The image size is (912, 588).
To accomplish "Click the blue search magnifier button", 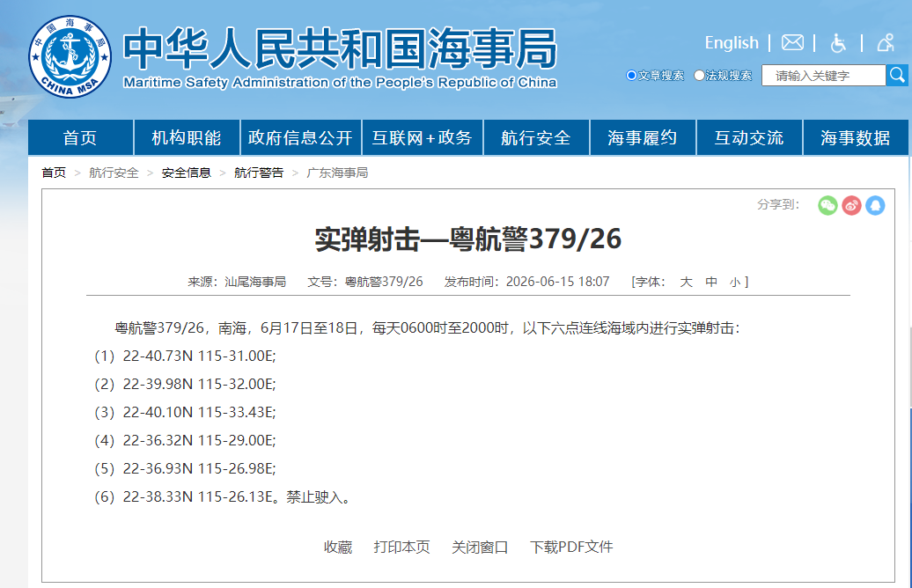I will 897,75.
